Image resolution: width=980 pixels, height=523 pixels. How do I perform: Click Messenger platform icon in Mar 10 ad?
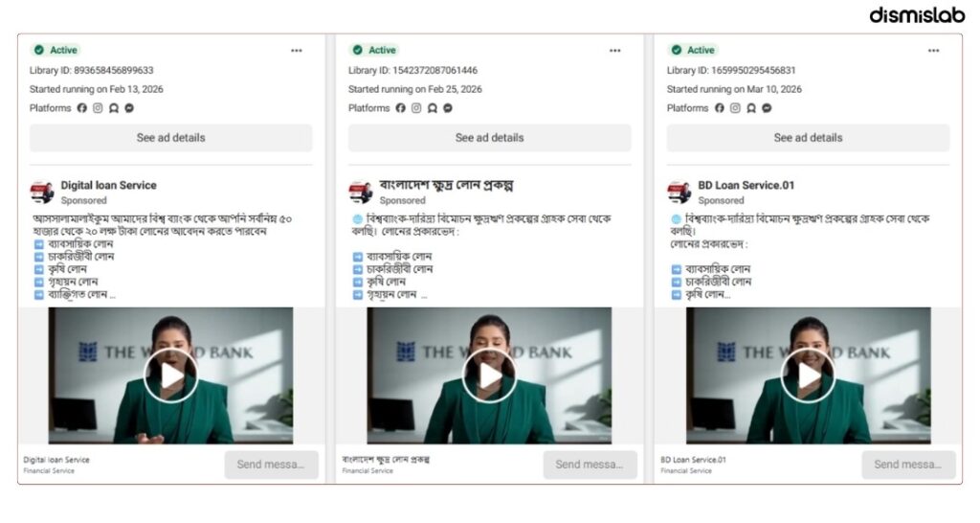pyautogui.click(x=767, y=108)
